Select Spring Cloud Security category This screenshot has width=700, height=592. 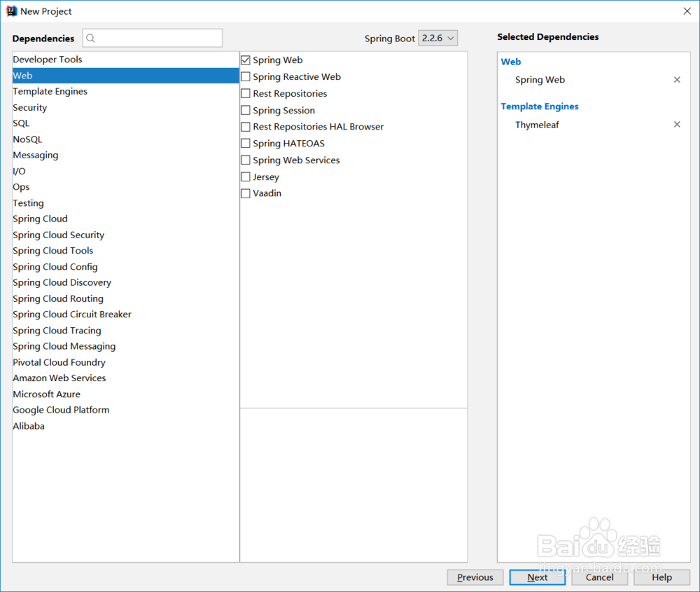[x=126, y=235]
